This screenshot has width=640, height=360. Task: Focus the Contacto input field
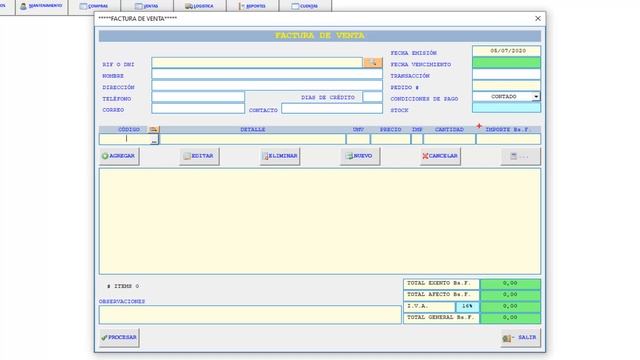pyautogui.click(x=332, y=108)
